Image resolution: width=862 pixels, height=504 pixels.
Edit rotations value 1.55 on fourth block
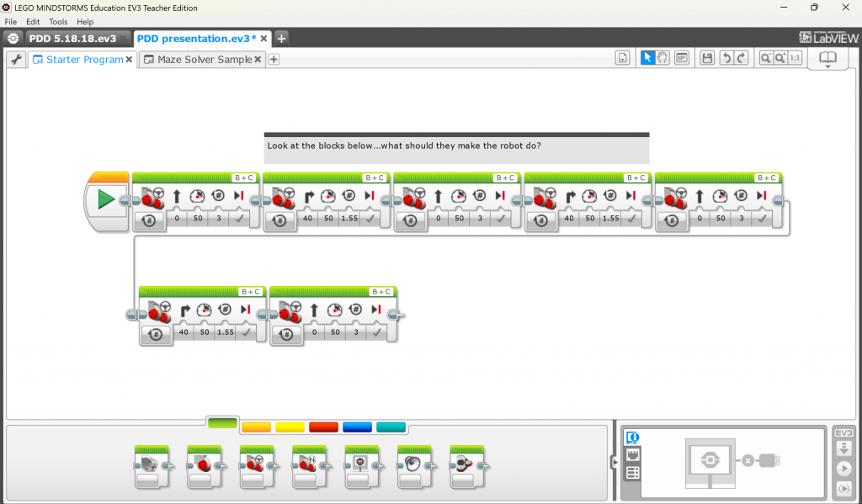pyautogui.click(x=611, y=218)
